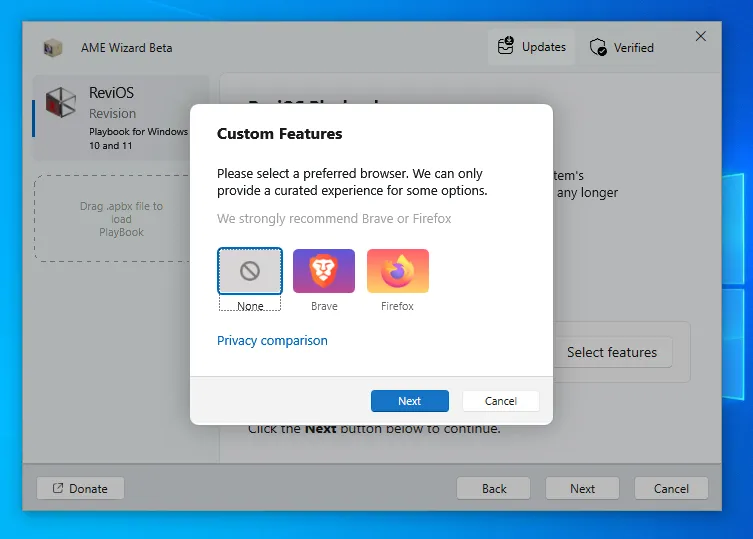Click Cancel in the wizard footer
The image size is (753, 539).
pyautogui.click(x=671, y=489)
